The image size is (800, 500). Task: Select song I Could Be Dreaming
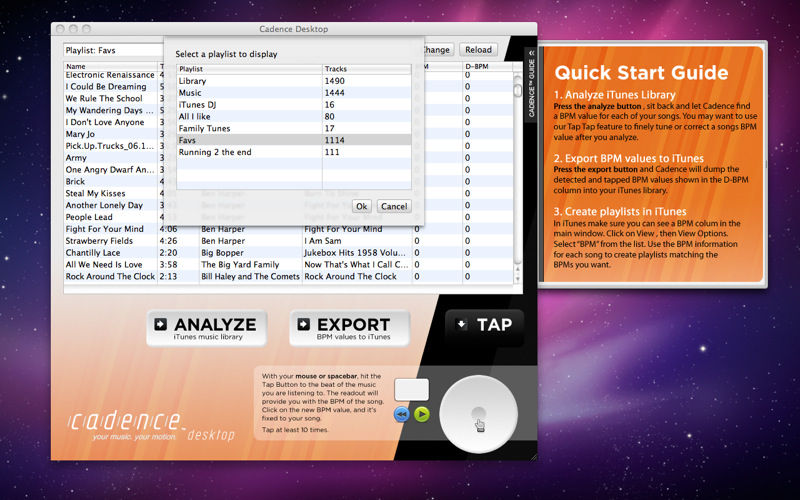[106, 87]
